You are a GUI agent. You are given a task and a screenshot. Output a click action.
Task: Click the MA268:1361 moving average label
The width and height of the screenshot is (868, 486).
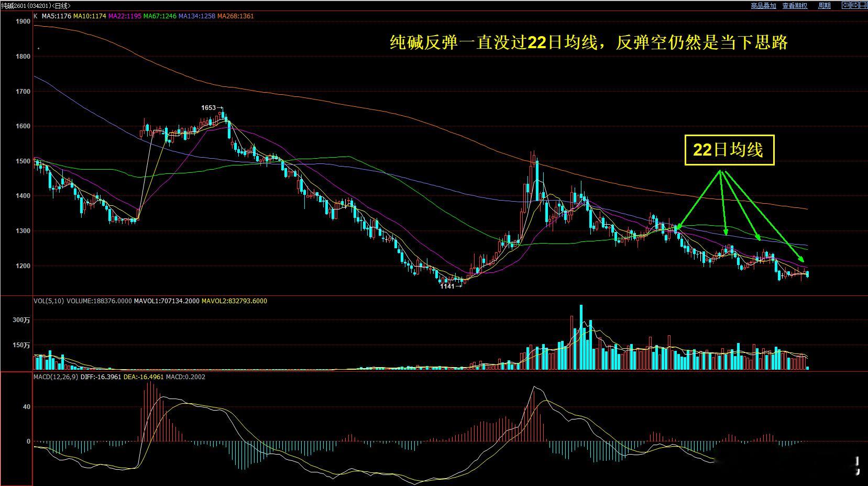tap(234, 16)
